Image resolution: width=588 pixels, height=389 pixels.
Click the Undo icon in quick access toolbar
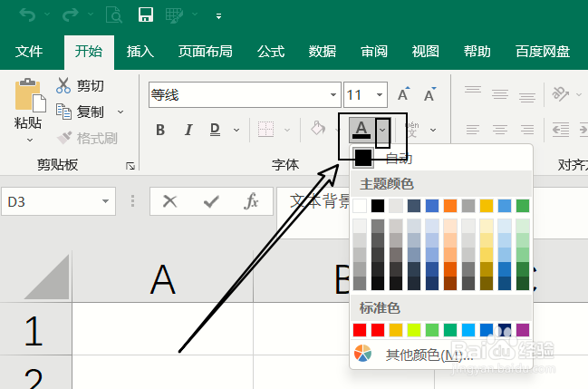coord(27,15)
